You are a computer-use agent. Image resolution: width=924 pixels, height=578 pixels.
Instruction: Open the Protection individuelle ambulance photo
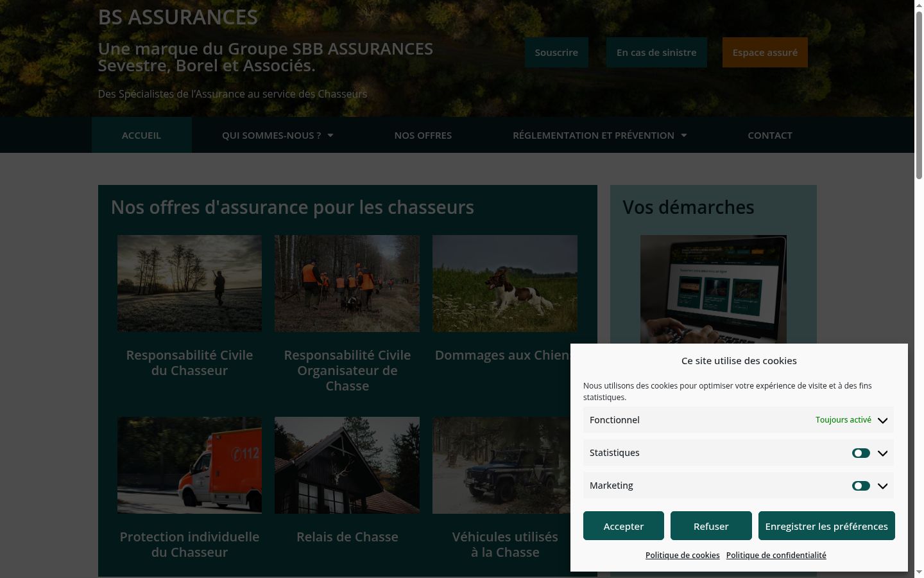pyautogui.click(x=189, y=465)
